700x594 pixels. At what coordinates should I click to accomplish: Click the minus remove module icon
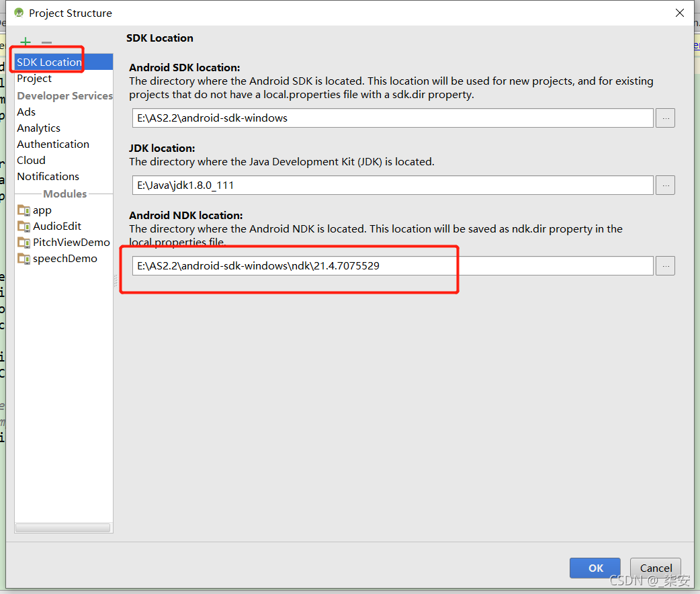pos(46,42)
